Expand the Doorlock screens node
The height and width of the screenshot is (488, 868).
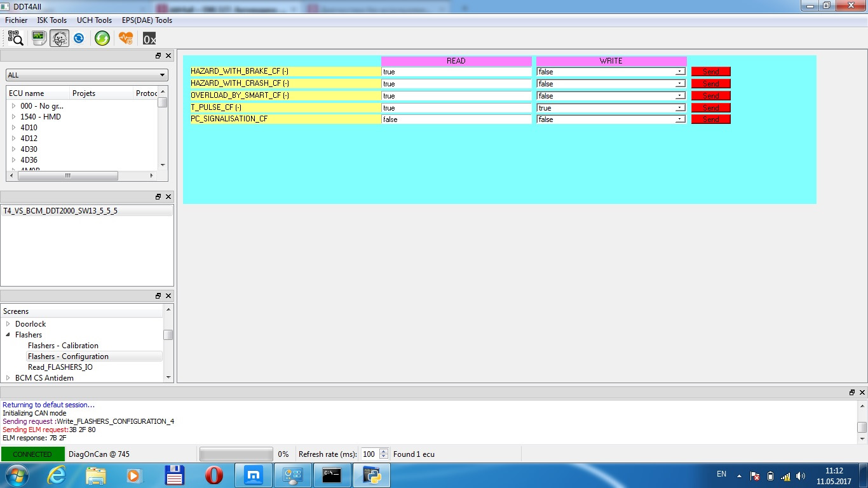8,324
